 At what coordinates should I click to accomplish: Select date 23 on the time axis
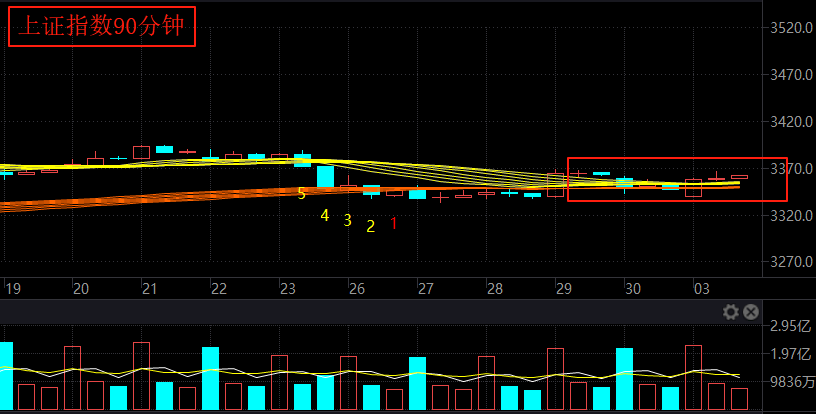click(x=288, y=289)
